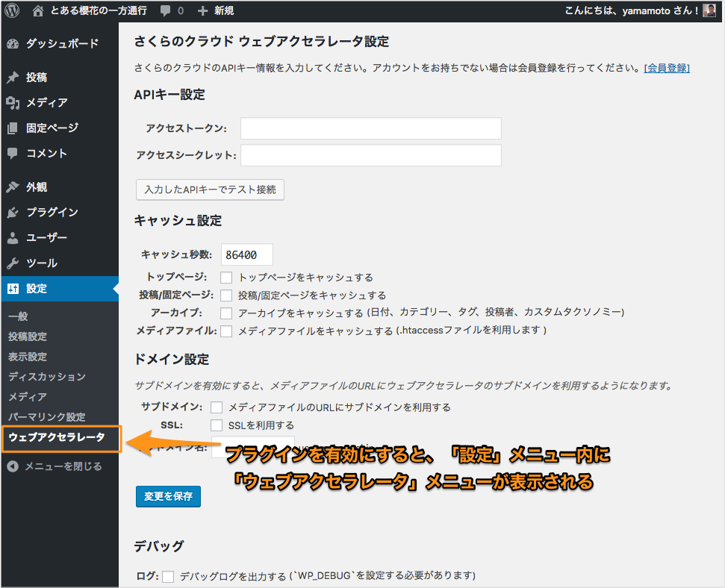Select the 設定 menu item
This screenshot has width=725, height=588.
[60, 289]
